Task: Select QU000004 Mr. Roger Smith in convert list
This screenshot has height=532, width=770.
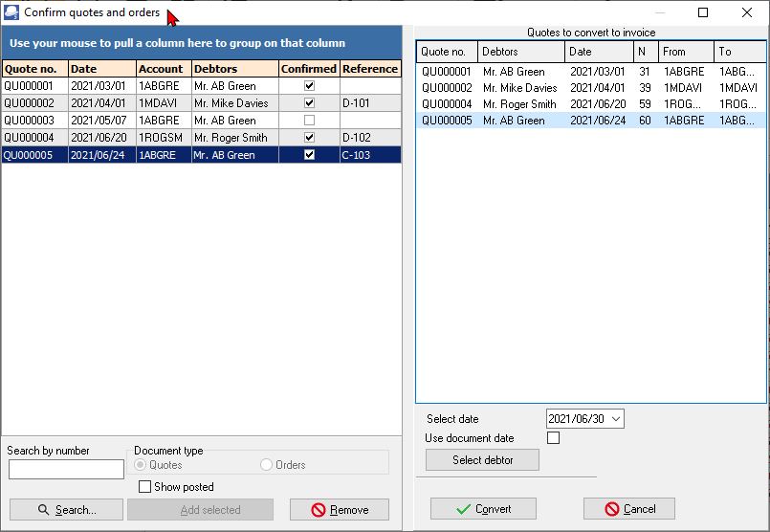Action: [x=519, y=104]
